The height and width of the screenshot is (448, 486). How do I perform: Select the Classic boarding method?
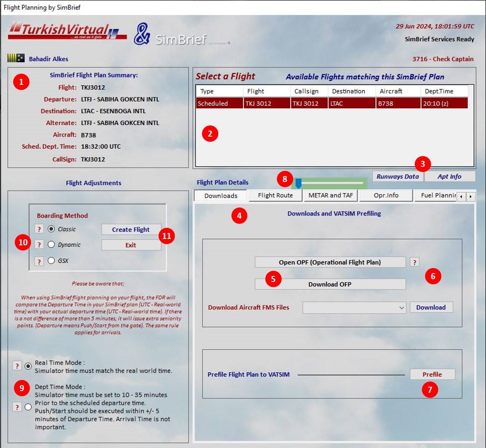51,229
